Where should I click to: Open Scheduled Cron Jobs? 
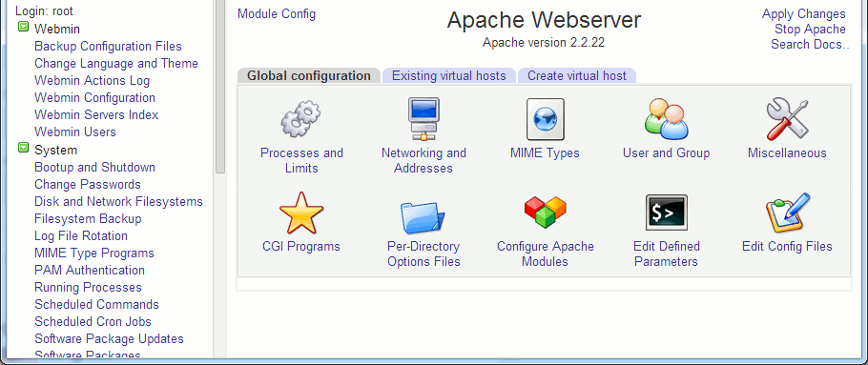93,321
